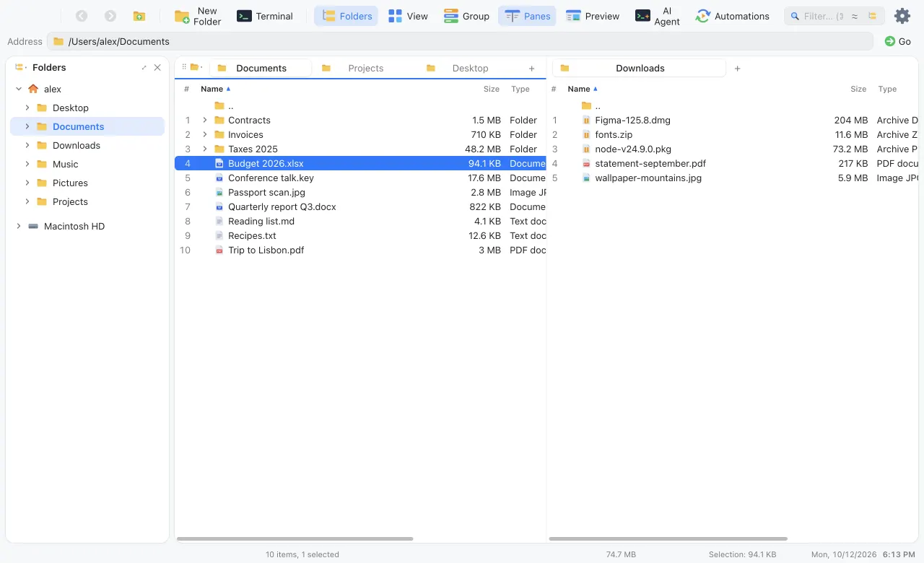Expand the Folders panel with the arrows icon

[x=144, y=67]
